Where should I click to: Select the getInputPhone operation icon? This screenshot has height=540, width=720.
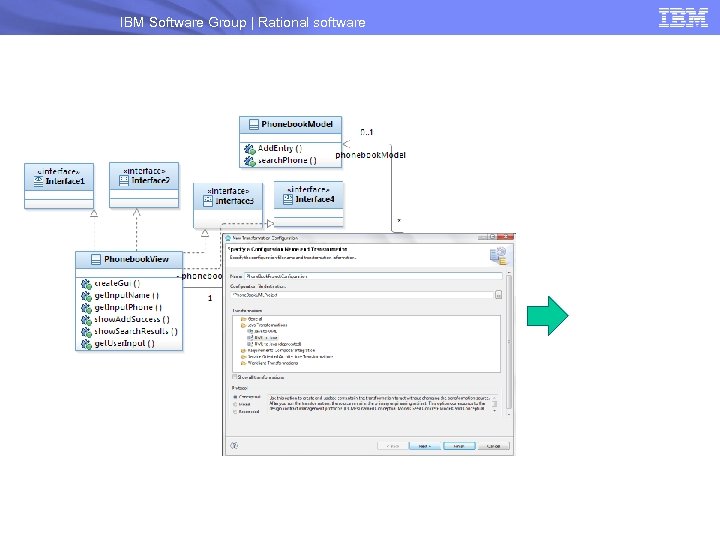click(x=86, y=308)
